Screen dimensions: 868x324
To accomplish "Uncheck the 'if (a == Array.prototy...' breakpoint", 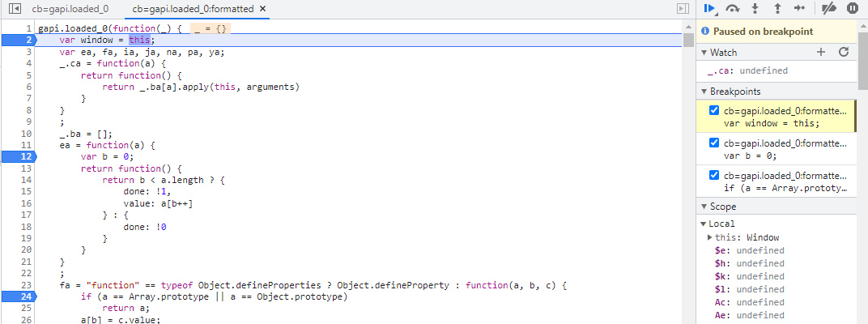I will (x=714, y=176).
